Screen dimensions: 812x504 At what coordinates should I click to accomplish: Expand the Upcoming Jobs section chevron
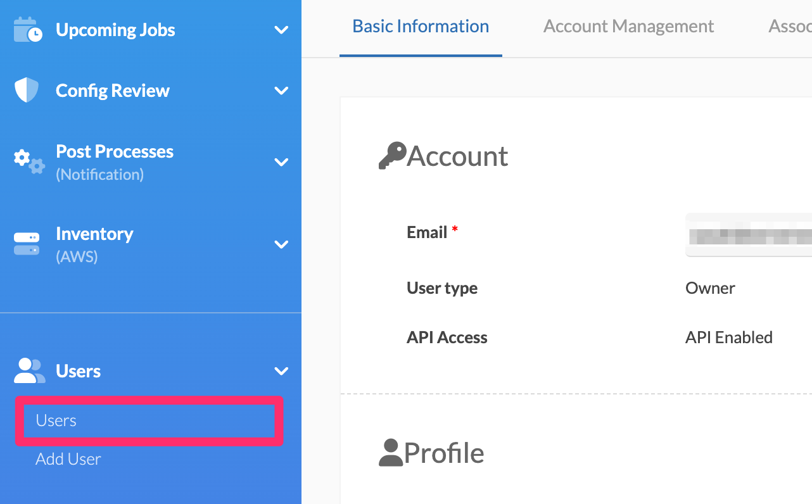281,28
